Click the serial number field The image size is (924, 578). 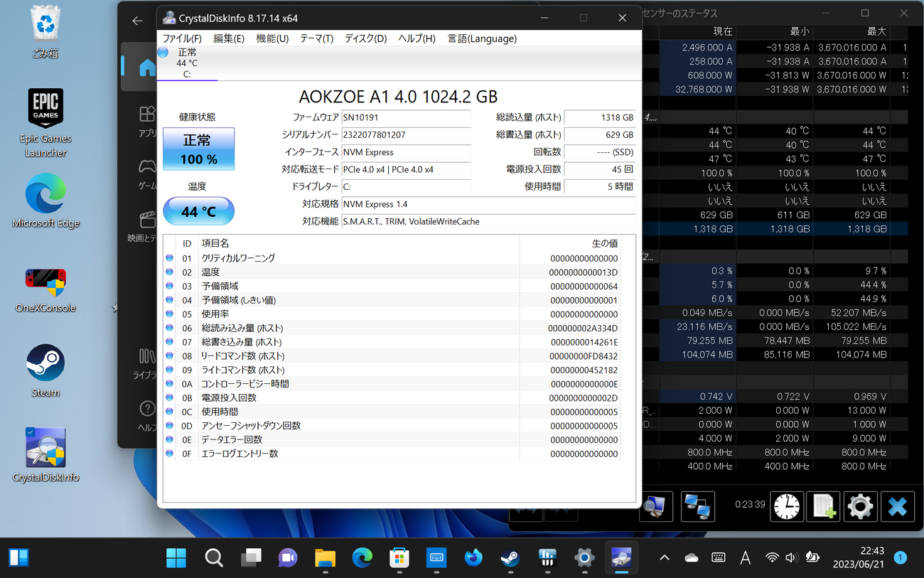(x=406, y=134)
